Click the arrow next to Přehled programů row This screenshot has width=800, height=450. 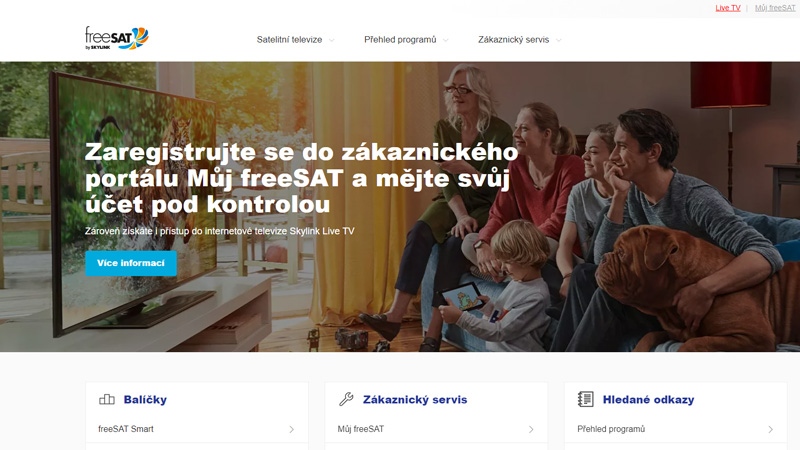770,430
